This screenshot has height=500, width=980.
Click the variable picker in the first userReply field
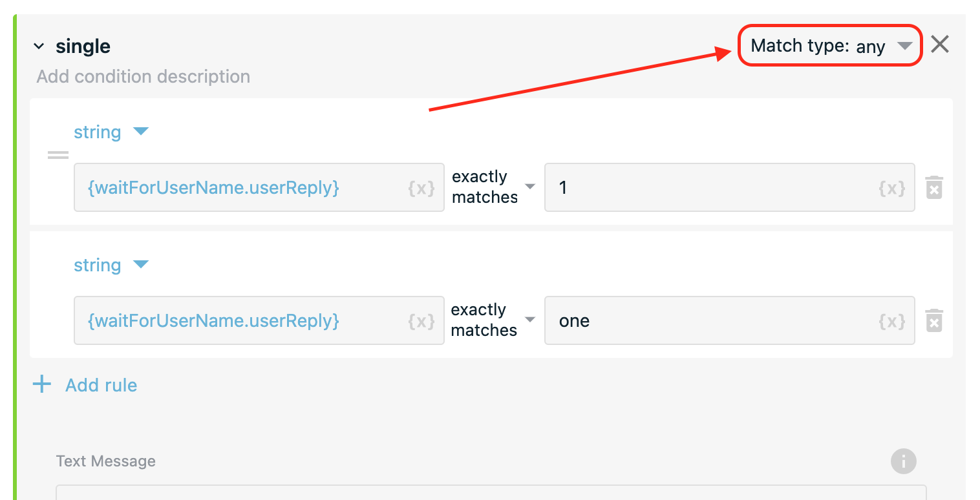(x=421, y=188)
